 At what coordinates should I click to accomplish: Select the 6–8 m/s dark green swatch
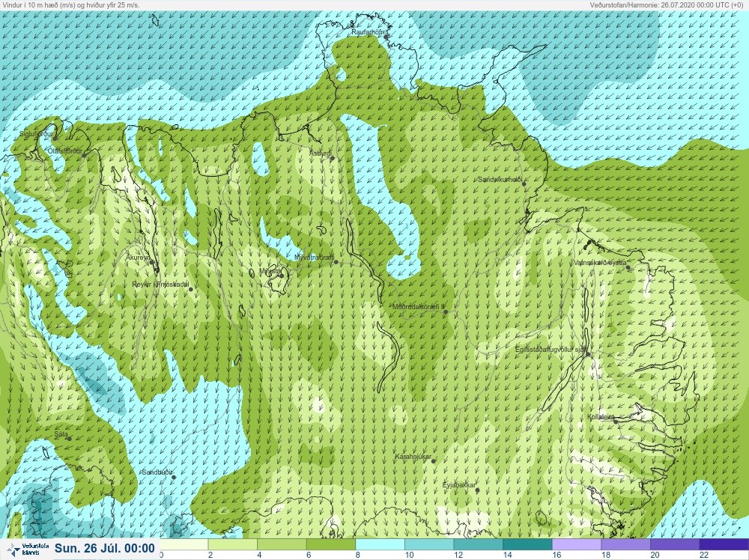331,545
